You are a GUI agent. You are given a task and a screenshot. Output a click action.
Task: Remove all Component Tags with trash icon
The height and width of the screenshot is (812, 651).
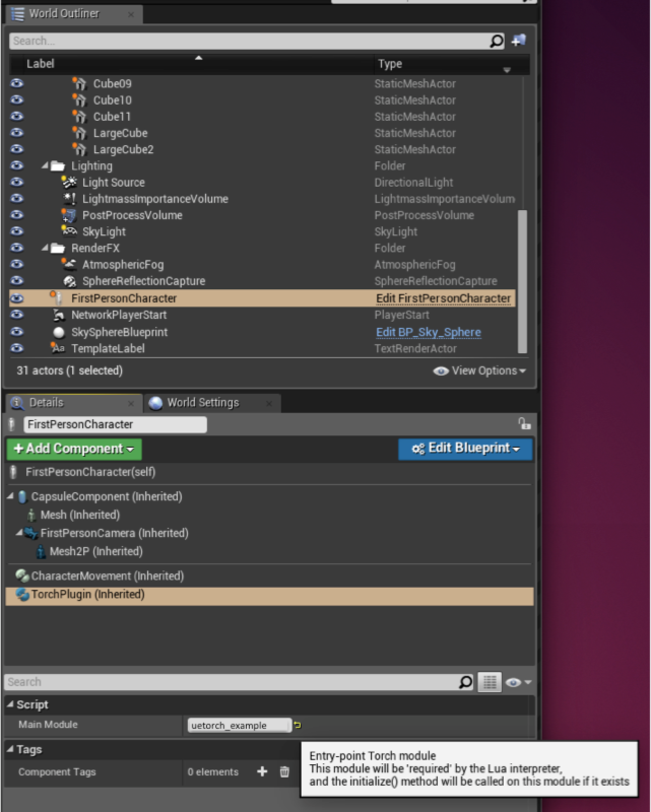click(x=284, y=772)
